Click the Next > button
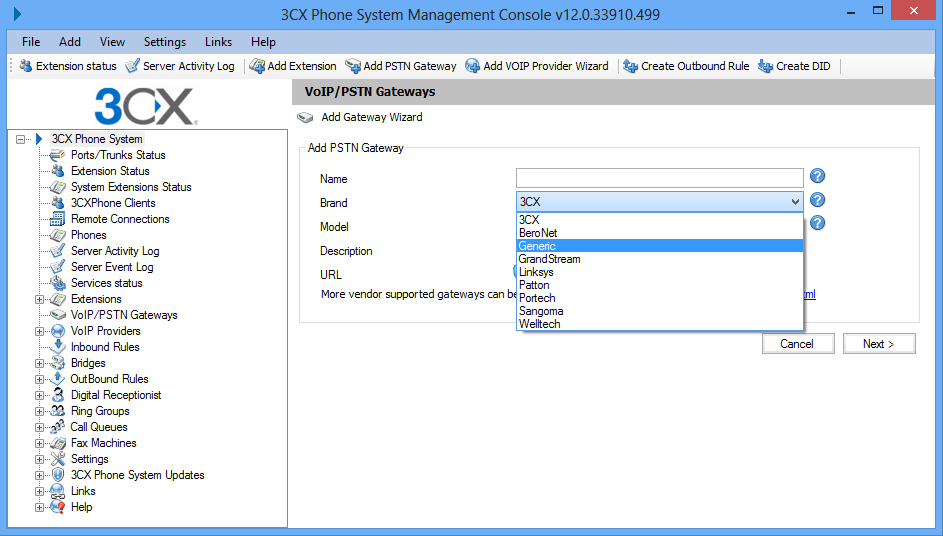 click(879, 343)
